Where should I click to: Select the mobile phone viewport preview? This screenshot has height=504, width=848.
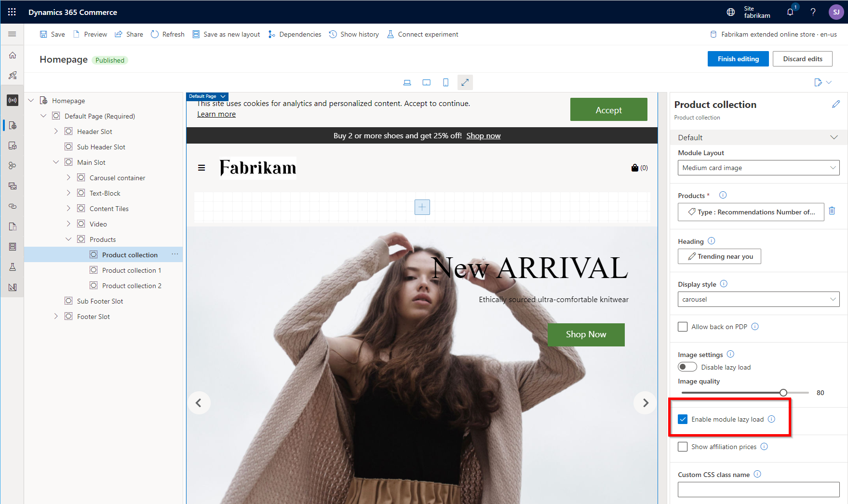tap(445, 82)
